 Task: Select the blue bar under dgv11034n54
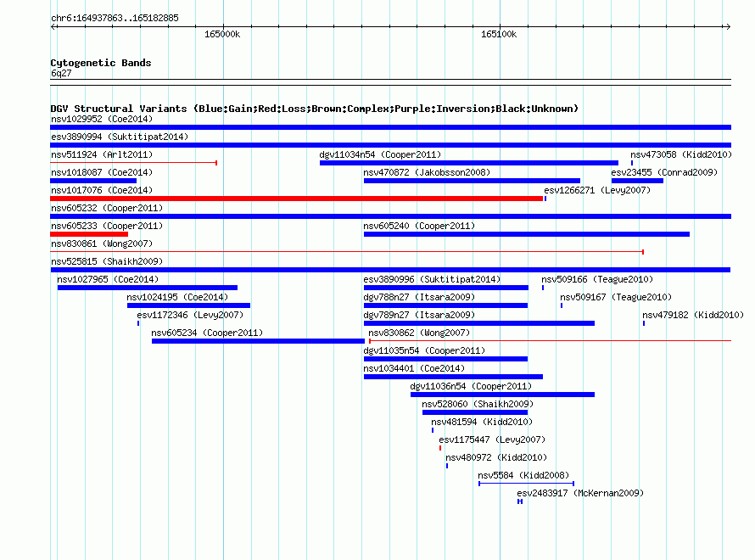(x=469, y=163)
